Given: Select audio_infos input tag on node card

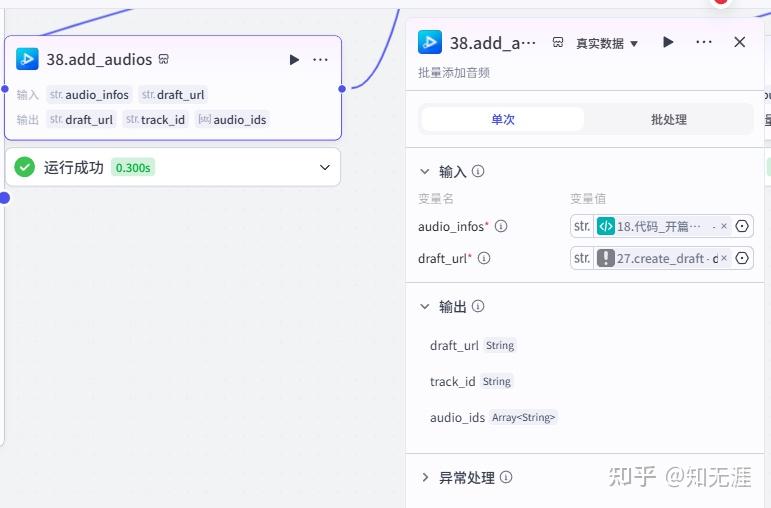Looking at the screenshot, I should click(89, 94).
